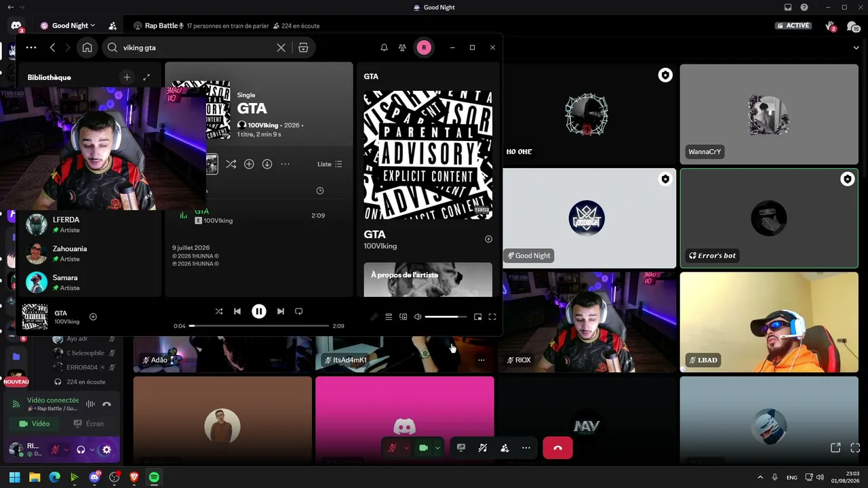The width and height of the screenshot is (868, 488).
Task: Disconnect via voice panel hang-up icon
Action: (x=106, y=404)
